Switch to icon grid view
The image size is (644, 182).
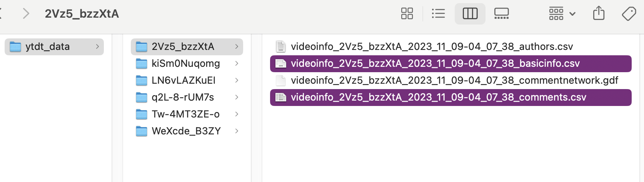[407, 14]
